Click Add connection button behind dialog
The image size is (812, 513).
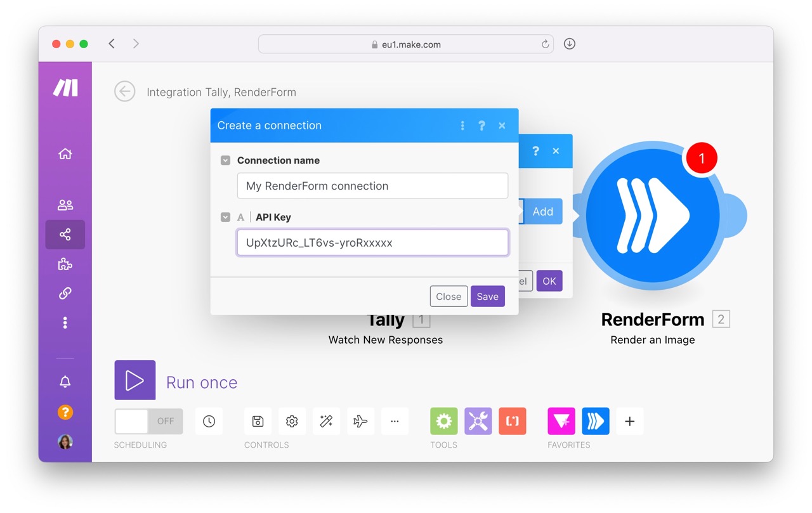[x=542, y=212]
